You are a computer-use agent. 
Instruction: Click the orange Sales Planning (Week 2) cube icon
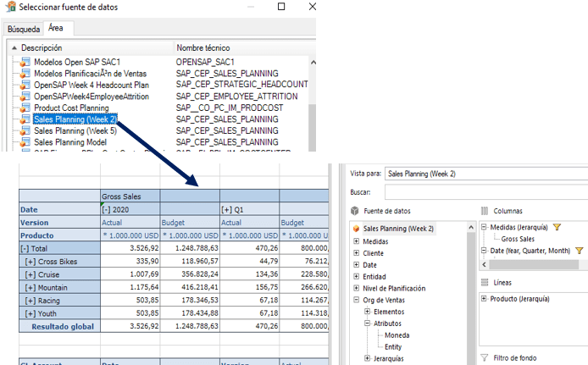[x=356, y=229]
